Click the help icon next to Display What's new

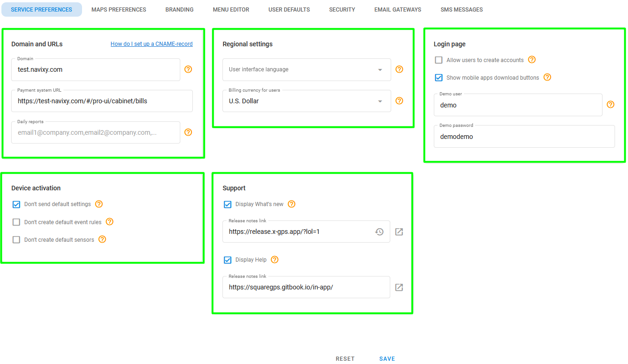tap(292, 204)
